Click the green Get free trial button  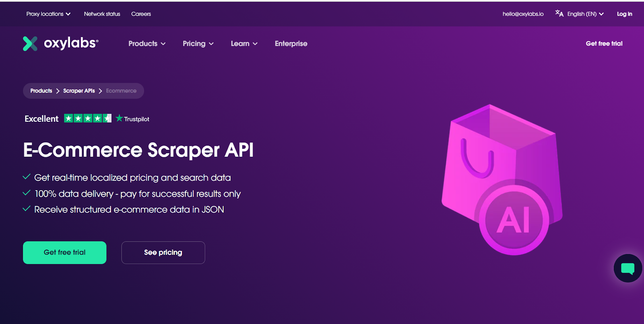pyautogui.click(x=65, y=252)
